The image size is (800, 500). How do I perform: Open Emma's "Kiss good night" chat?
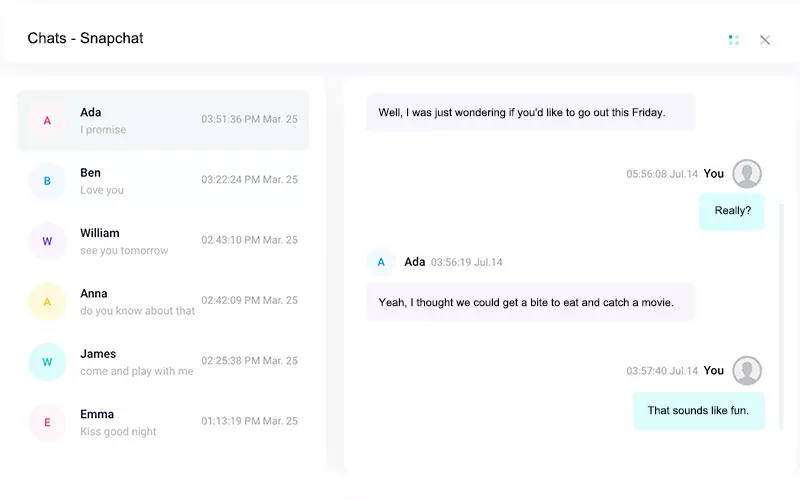(x=163, y=422)
